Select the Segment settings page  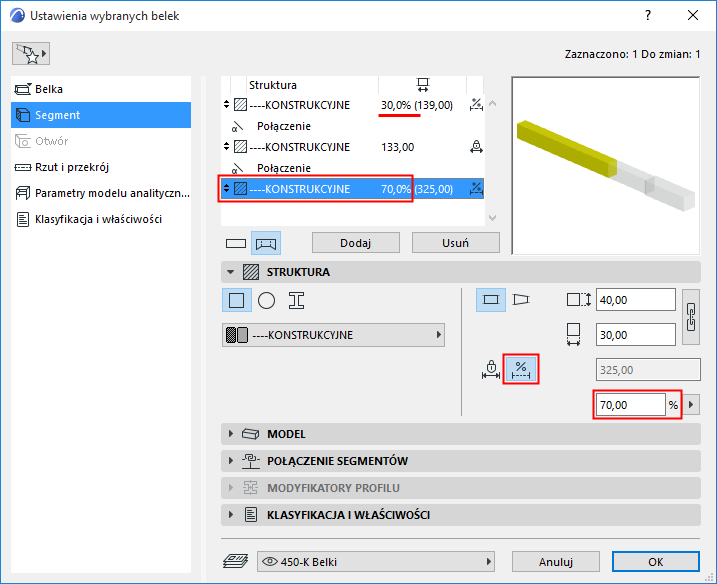[x=101, y=115]
